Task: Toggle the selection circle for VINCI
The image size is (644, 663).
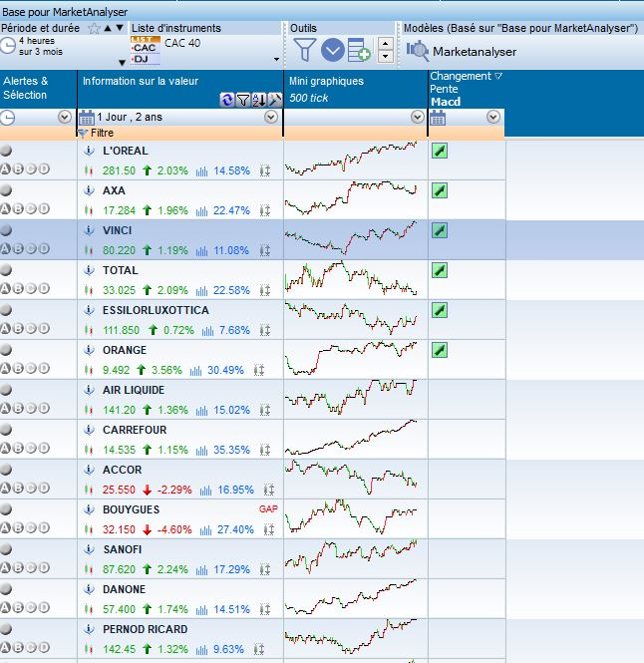Action: [x=6, y=230]
